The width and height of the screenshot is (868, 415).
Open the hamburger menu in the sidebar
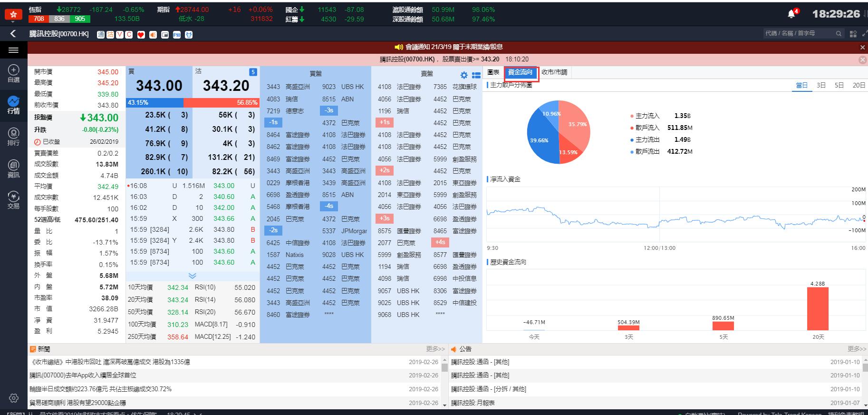click(x=13, y=50)
